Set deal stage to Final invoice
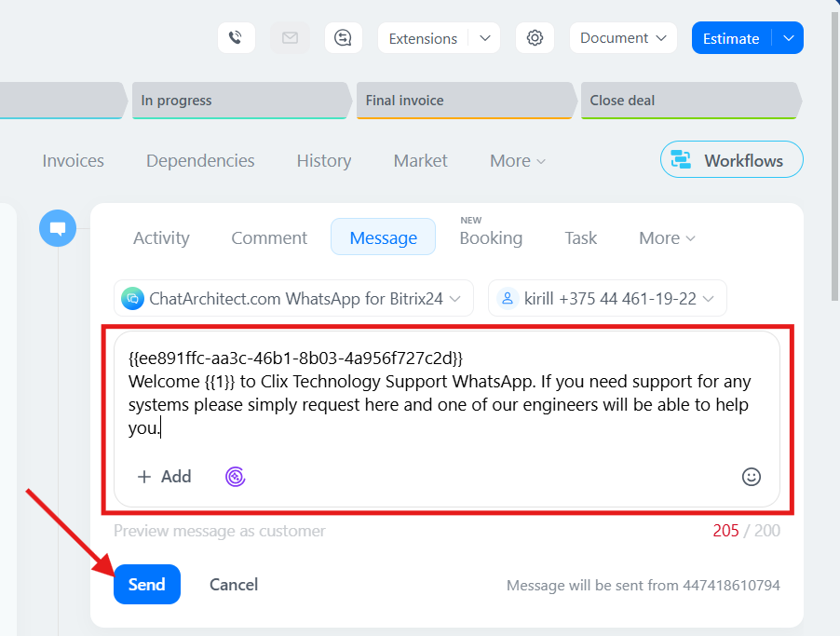The width and height of the screenshot is (840, 636). pos(463,101)
